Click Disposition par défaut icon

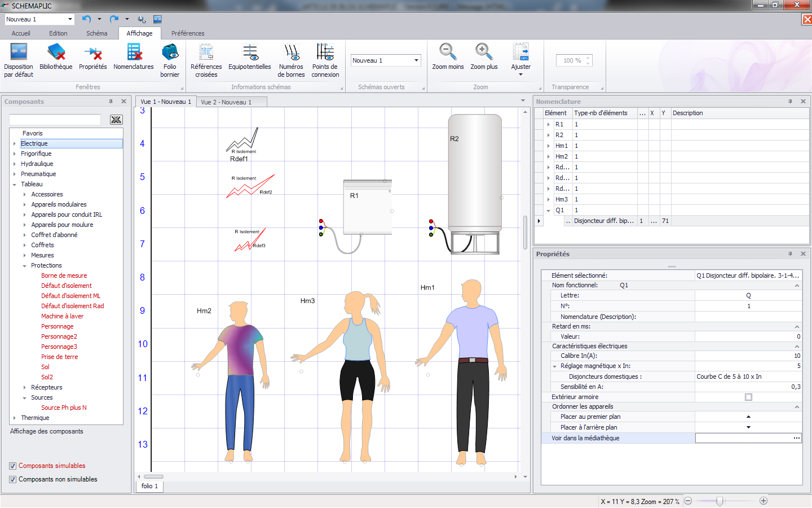click(19, 52)
